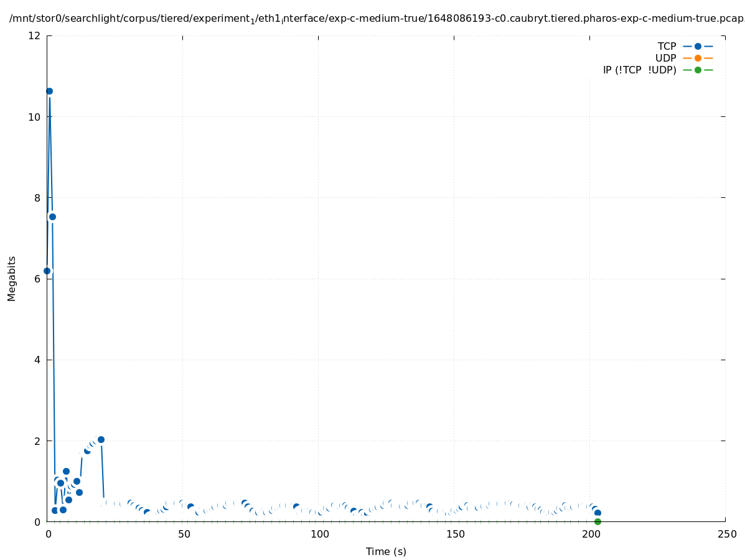Click the 100 tick on time axis
The image size is (745, 560).
point(319,534)
